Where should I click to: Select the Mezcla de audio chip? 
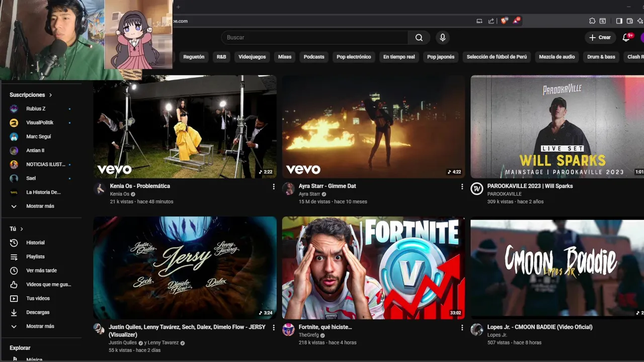pos(556,57)
